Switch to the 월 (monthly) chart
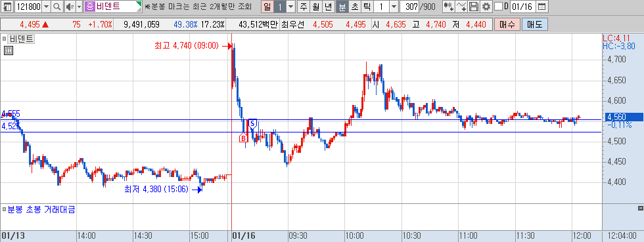The width and height of the screenshot is (644, 242). click(x=315, y=7)
